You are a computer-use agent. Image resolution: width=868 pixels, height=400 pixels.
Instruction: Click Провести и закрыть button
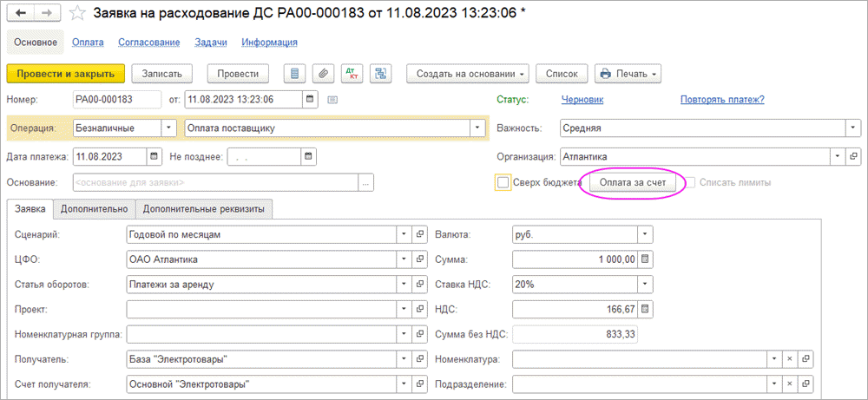tap(65, 74)
